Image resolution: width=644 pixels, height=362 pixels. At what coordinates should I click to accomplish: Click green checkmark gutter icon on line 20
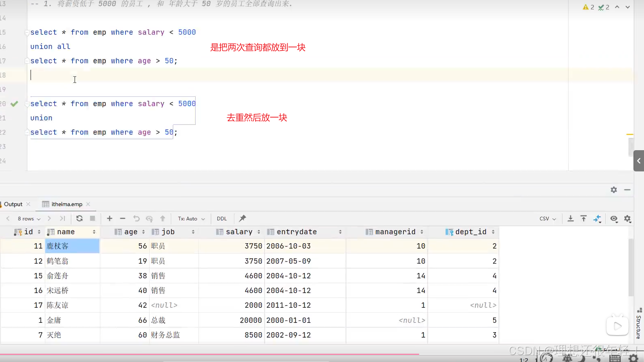[x=14, y=104]
